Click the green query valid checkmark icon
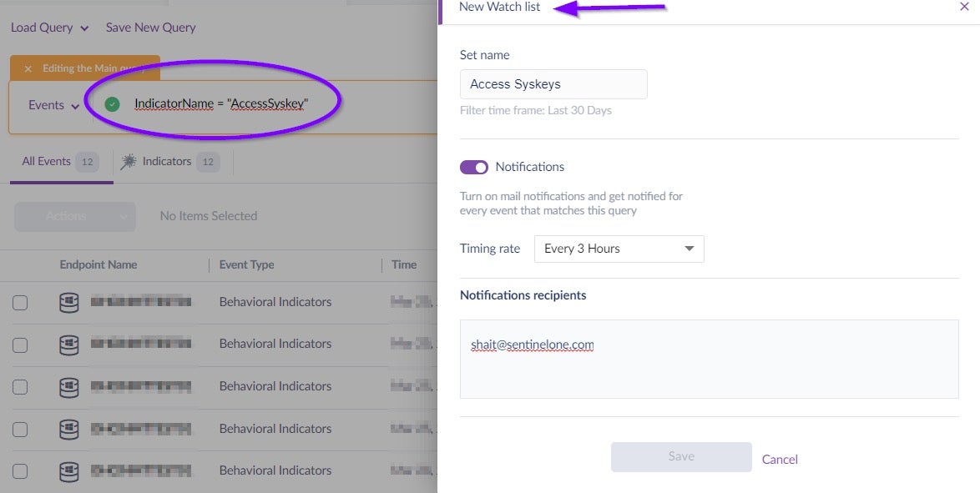The width and height of the screenshot is (980, 493). 113,104
